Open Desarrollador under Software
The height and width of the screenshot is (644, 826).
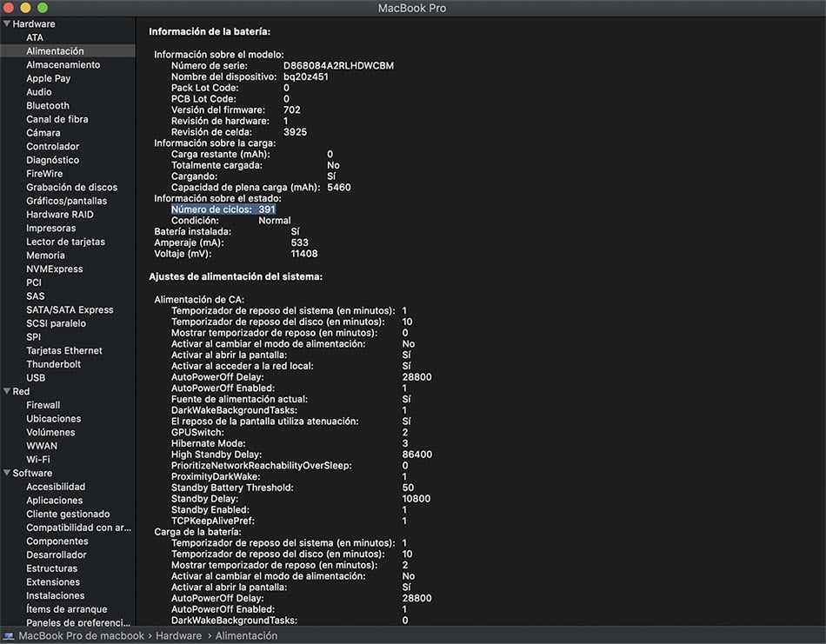pos(57,555)
